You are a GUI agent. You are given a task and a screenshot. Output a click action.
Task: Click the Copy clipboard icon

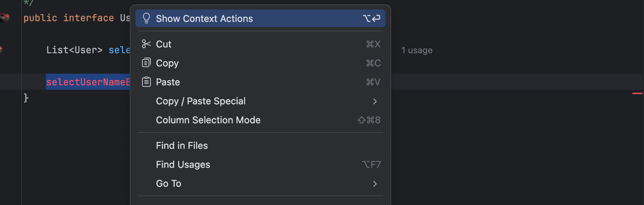coord(146,63)
